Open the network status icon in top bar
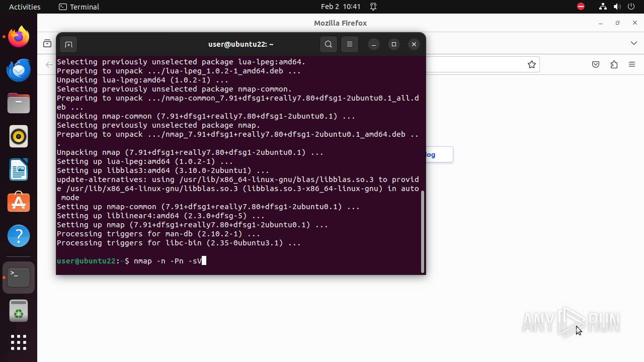Screen dimensions: 644x362 coord(603,7)
